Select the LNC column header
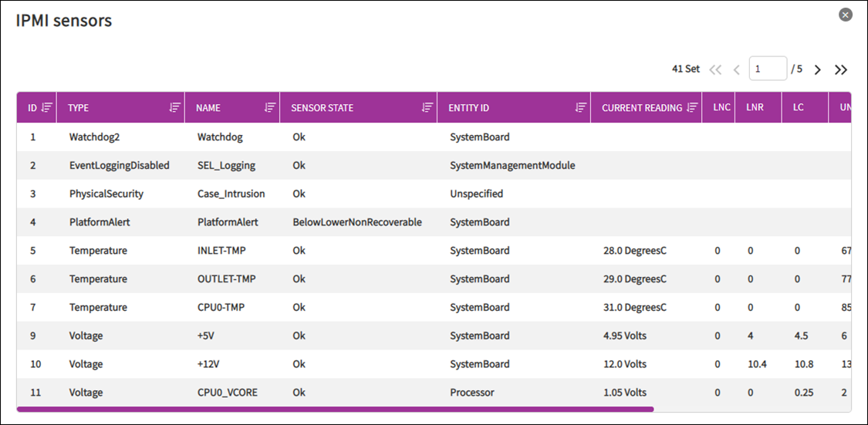This screenshot has width=868, height=425. pos(721,108)
